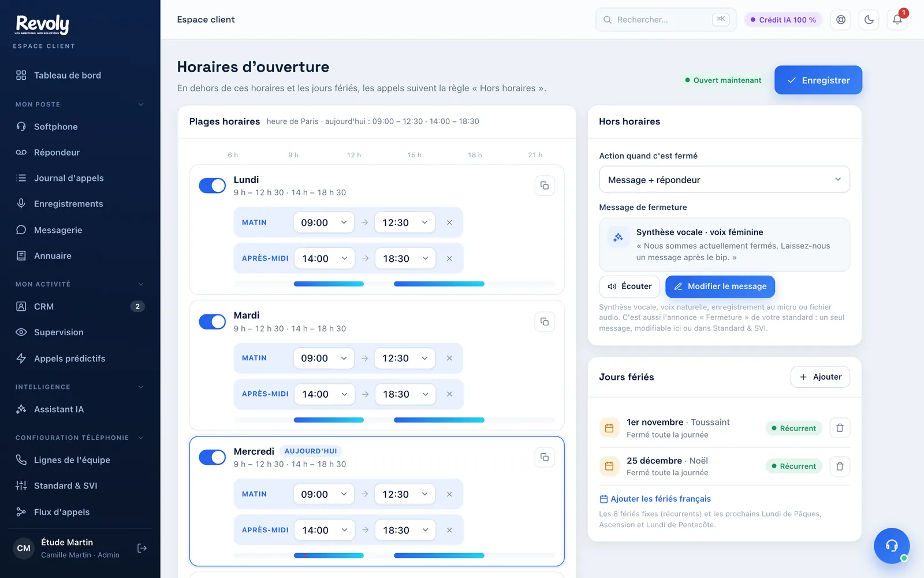This screenshot has width=924, height=578.
Task: Open the Lundi MATIN 09:00 start dropdown
Action: [323, 223]
